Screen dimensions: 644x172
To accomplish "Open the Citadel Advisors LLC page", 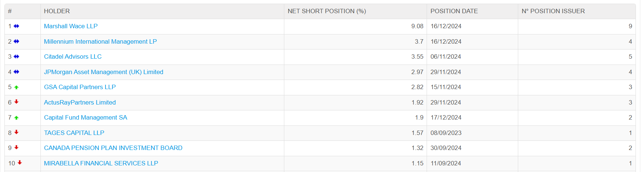I will point(73,56).
